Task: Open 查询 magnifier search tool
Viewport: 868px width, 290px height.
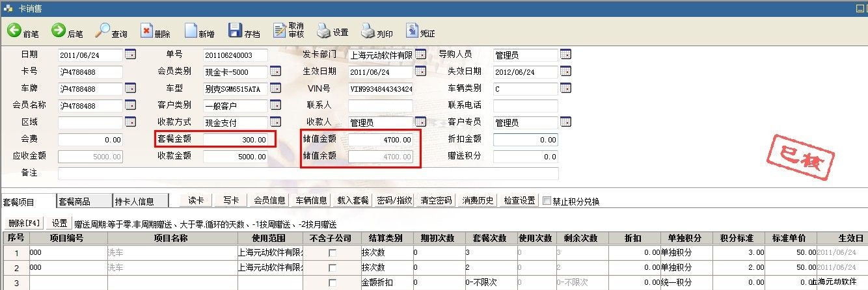Action: point(103,31)
